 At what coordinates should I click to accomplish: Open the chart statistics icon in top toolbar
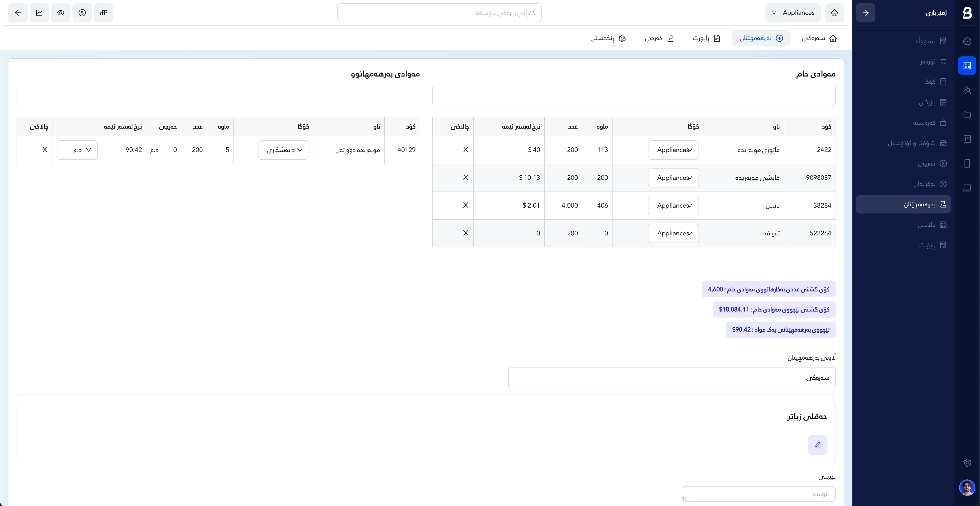point(39,13)
